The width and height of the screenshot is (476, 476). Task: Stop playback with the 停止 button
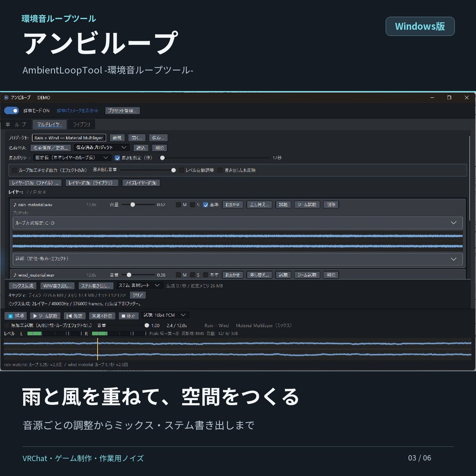(129, 316)
